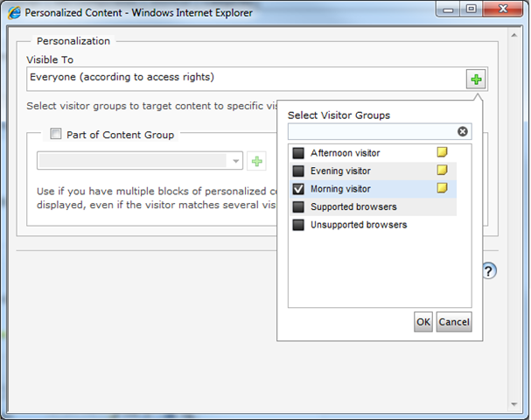Image resolution: width=531 pixels, height=420 pixels.
Task: Click the Morning visitor note icon
Action: (443, 188)
